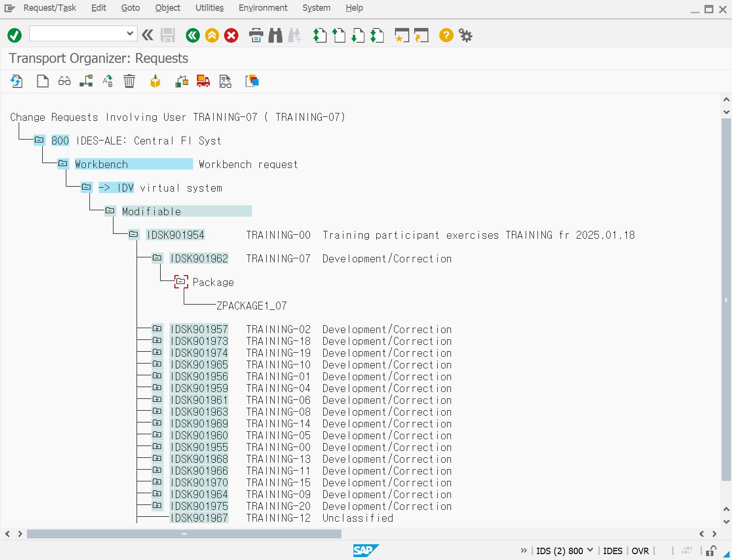
Task: Click the OVR insert mode indicator
Action: pyautogui.click(x=640, y=551)
